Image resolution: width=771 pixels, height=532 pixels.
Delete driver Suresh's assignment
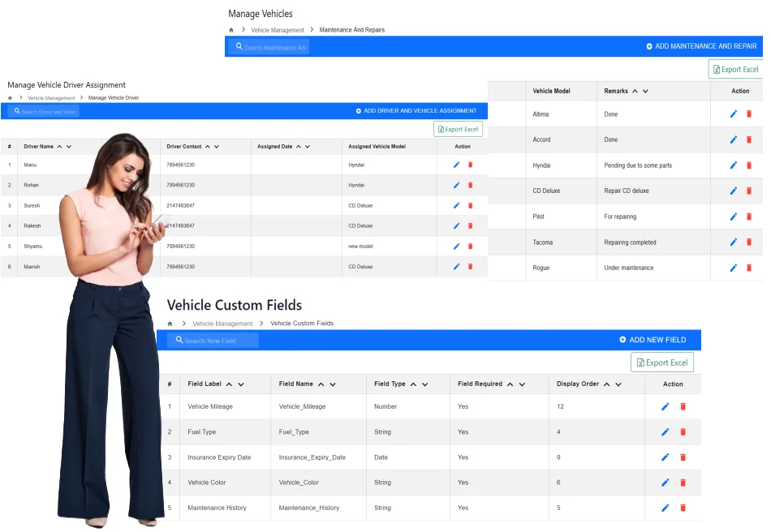tap(470, 205)
